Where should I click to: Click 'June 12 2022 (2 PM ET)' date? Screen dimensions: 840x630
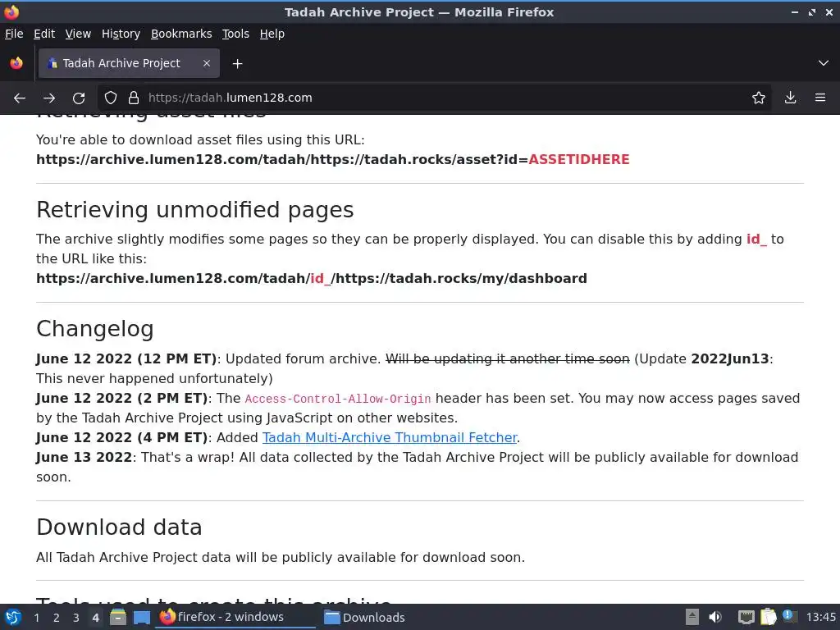121,399
